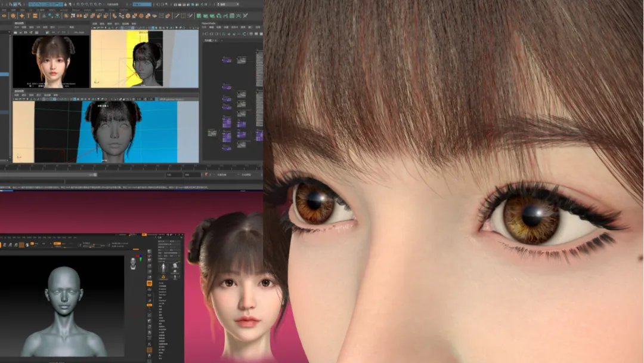Open the Hypershade create material icon
This screenshot has height=363, width=644.
205,33
